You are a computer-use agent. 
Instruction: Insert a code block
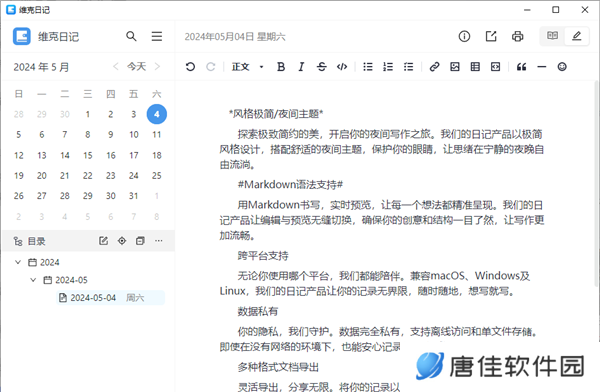(495, 67)
